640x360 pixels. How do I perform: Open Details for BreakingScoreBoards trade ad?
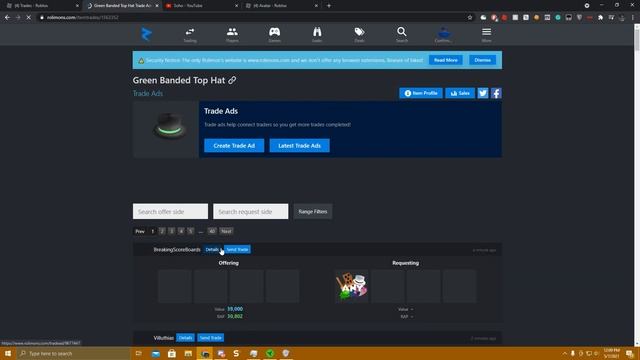pos(212,249)
